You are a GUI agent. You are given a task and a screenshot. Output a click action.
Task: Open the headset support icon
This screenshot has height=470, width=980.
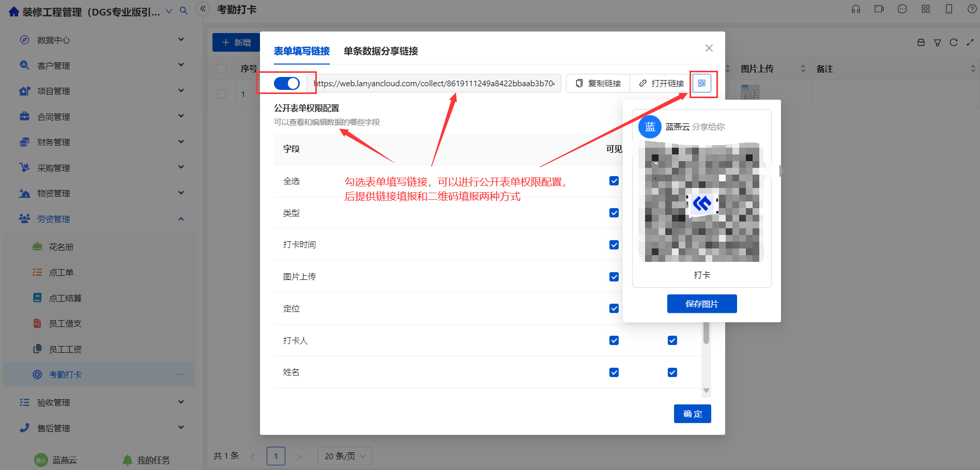(856, 9)
